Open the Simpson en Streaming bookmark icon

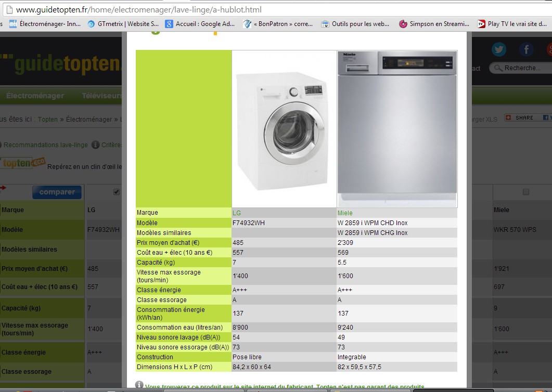coord(403,24)
